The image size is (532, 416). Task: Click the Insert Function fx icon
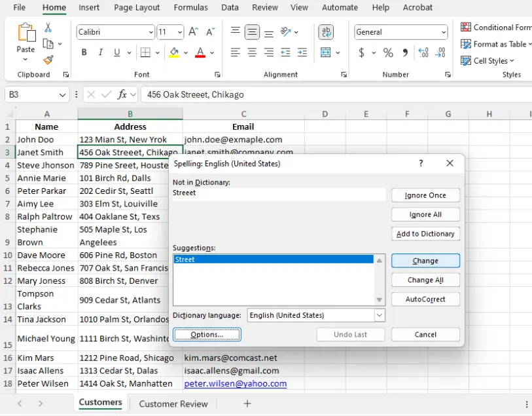(122, 95)
